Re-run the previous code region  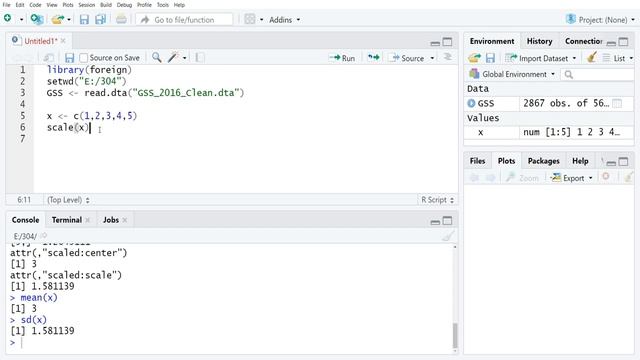coord(373,58)
